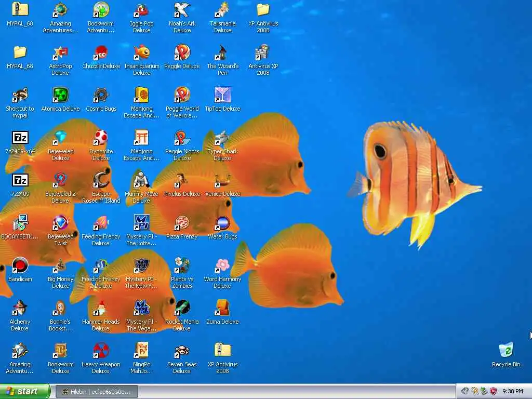Select Antivirus XP 2008 icon
The height and width of the screenshot is (399, 532).
click(x=263, y=60)
